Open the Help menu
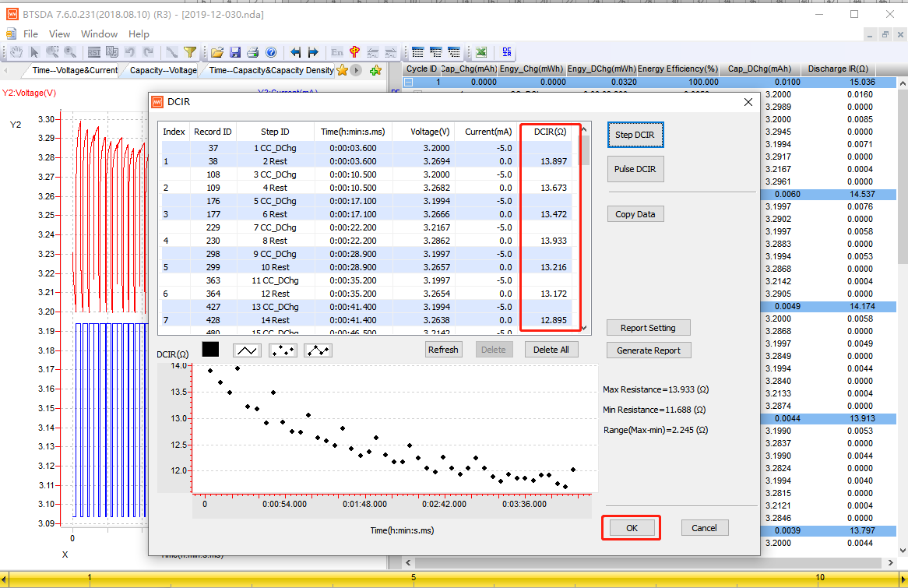 pyautogui.click(x=139, y=34)
